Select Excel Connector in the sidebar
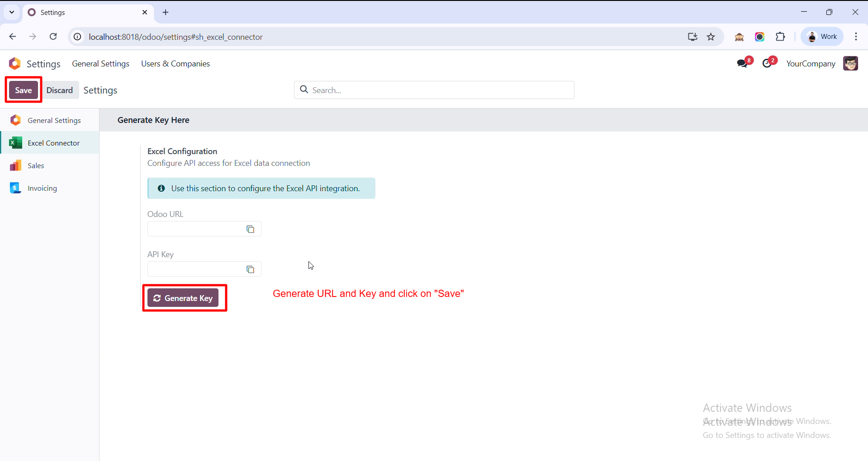Viewport: 868px width, 461px height. [x=50, y=143]
